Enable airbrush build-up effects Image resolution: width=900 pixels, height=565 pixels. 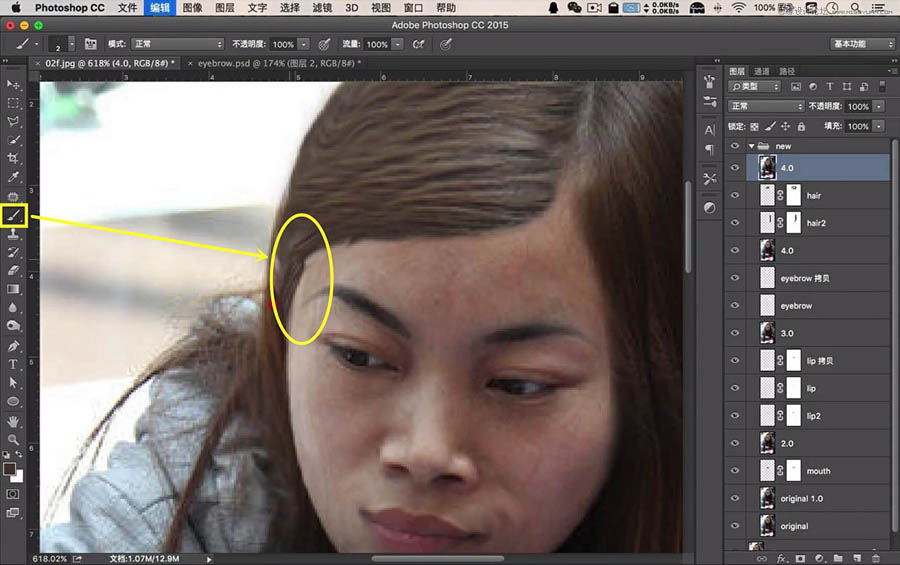pos(418,44)
